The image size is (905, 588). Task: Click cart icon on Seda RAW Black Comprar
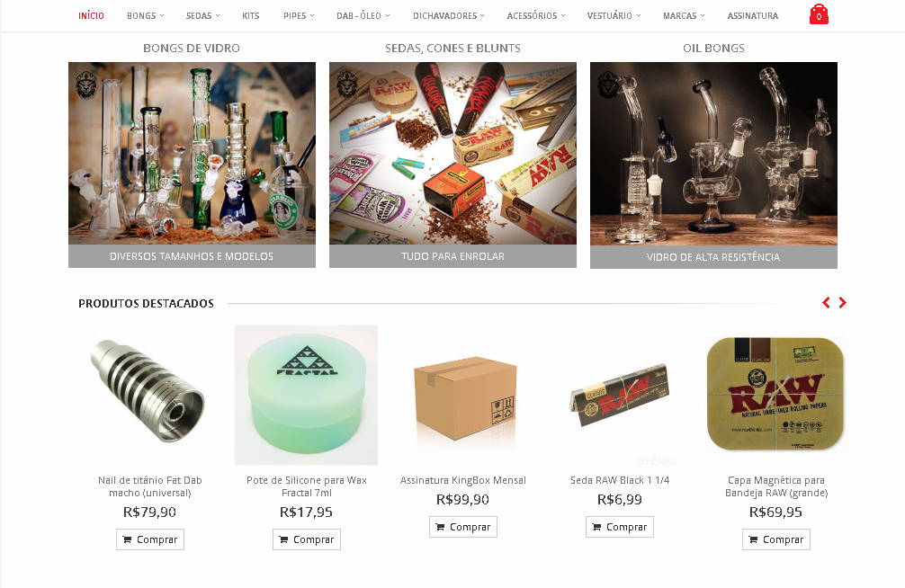coord(596,527)
